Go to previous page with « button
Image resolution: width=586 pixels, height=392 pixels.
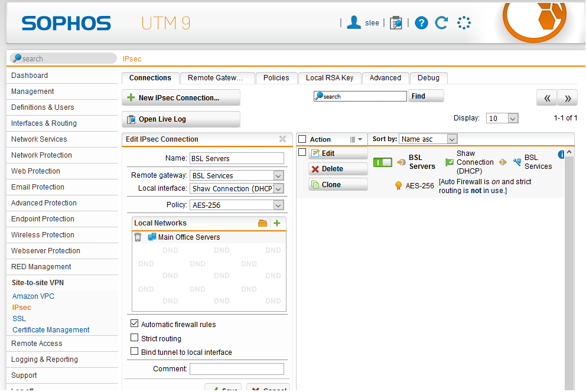[547, 98]
